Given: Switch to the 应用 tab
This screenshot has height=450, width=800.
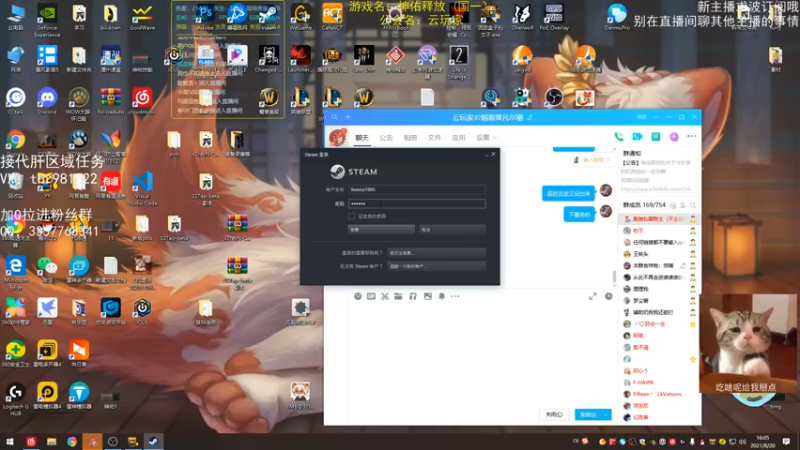Looking at the screenshot, I should [459, 138].
